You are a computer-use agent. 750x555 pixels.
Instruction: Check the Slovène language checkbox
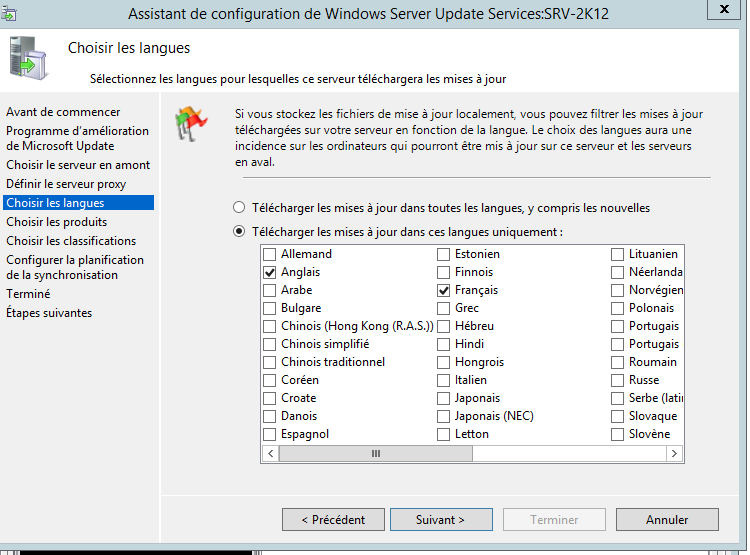point(618,434)
